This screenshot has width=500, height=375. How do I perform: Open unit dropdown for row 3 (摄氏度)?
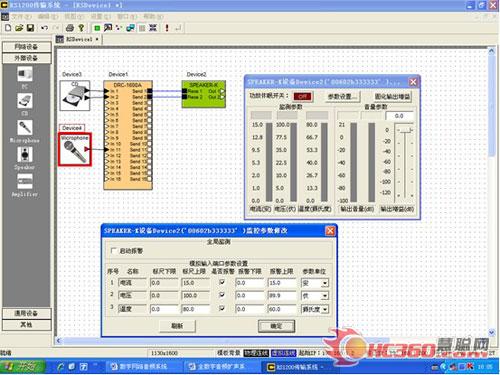(325, 309)
